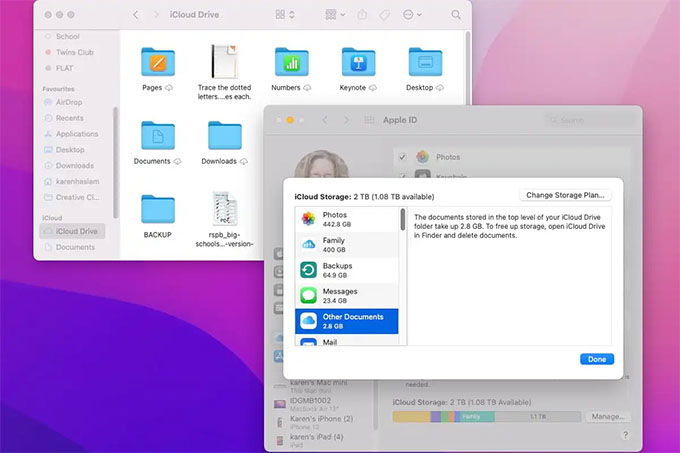Click the Apple ID search field

(588, 120)
